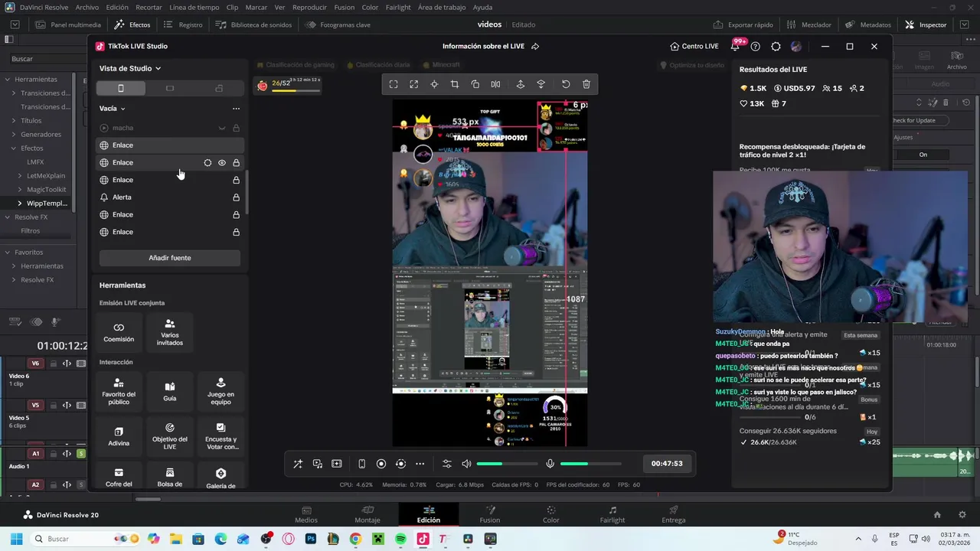
Task: Mute the speaker output in bottom bar
Action: click(x=466, y=464)
